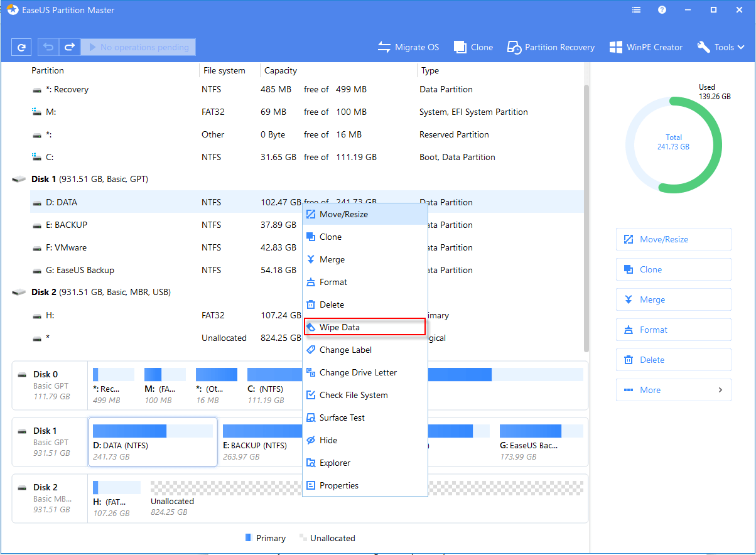Click the File system column header

pos(224,70)
